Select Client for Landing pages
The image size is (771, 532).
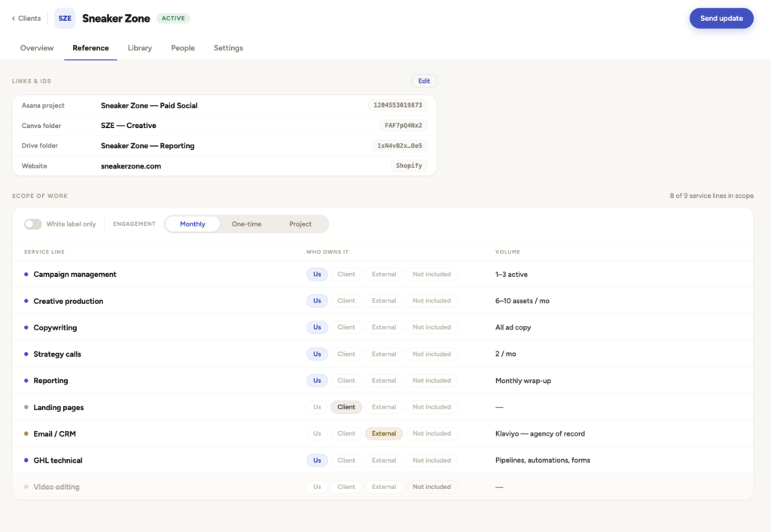click(346, 407)
